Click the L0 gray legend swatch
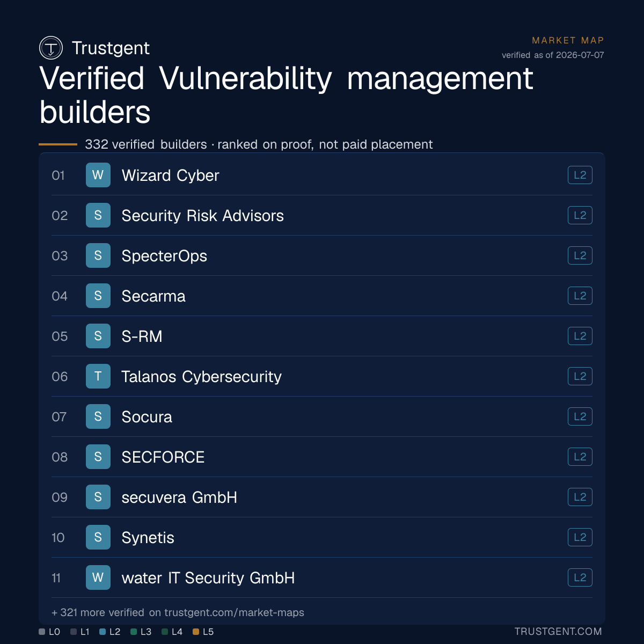The height and width of the screenshot is (644, 644). point(42,632)
